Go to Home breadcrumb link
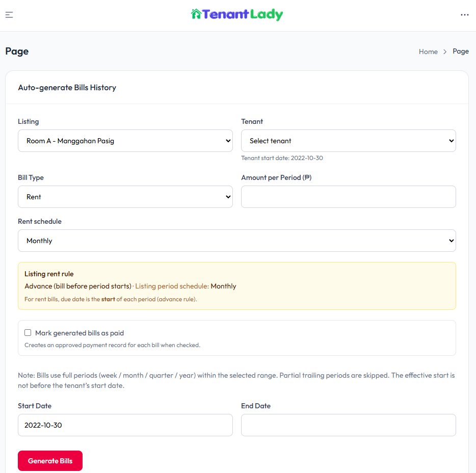 (428, 51)
